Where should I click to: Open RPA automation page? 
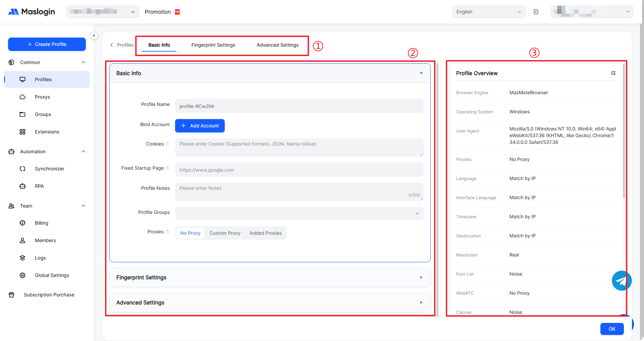coord(39,186)
